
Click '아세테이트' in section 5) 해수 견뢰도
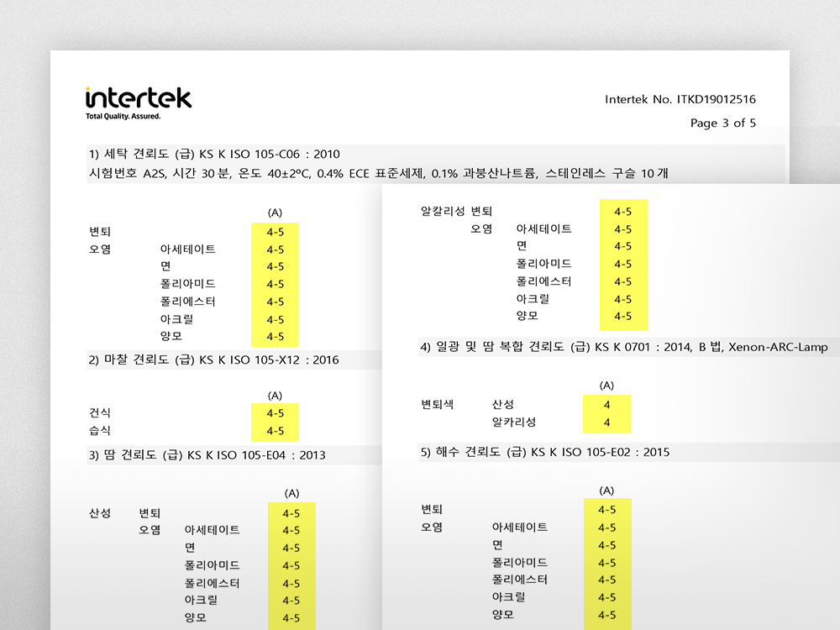tap(520, 528)
